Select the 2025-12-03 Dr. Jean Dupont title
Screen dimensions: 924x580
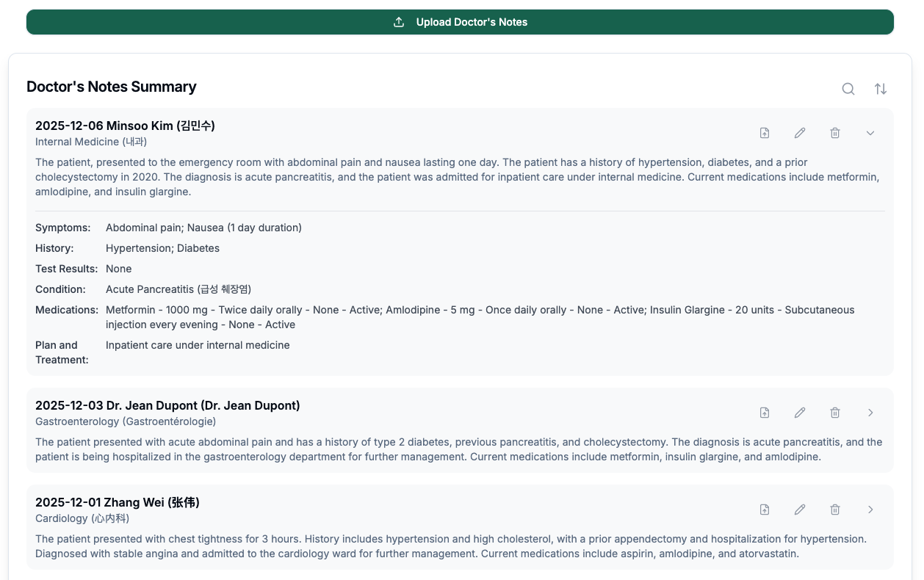[x=167, y=405]
